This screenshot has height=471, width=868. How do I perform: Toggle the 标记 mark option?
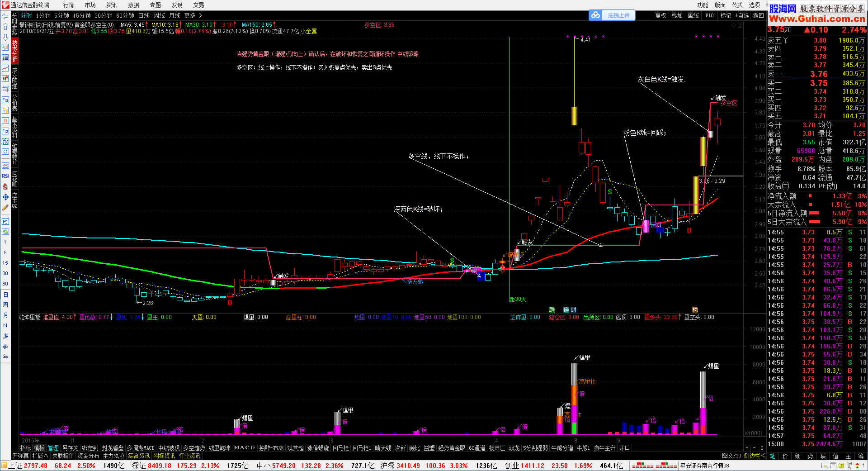pyautogui.click(x=726, y=15)
